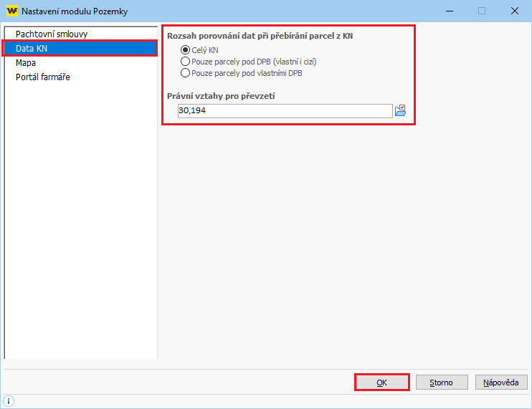
Task: Click the info icon in status bar
Action: (x=9, y=401)
